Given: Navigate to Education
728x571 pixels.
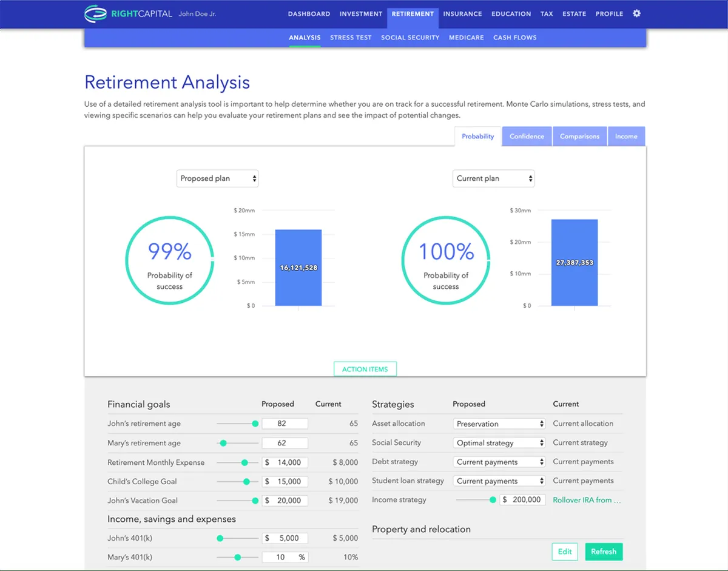Looking at the screenshot, I should tap(511, 14).
